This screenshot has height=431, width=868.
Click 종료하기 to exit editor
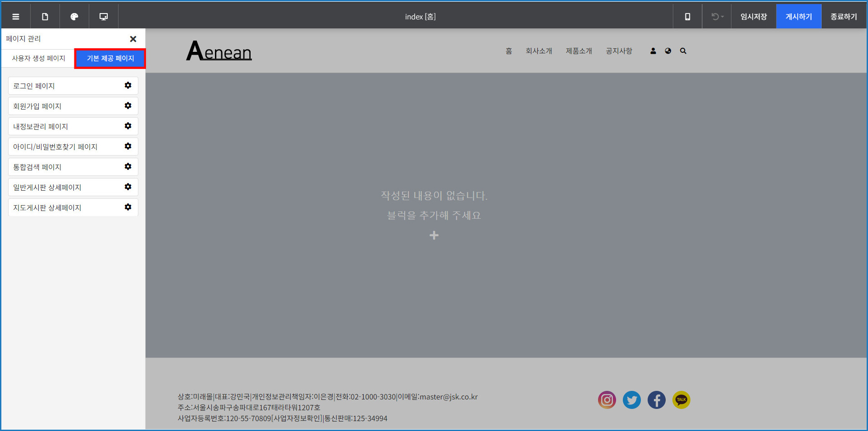point(844,17)
